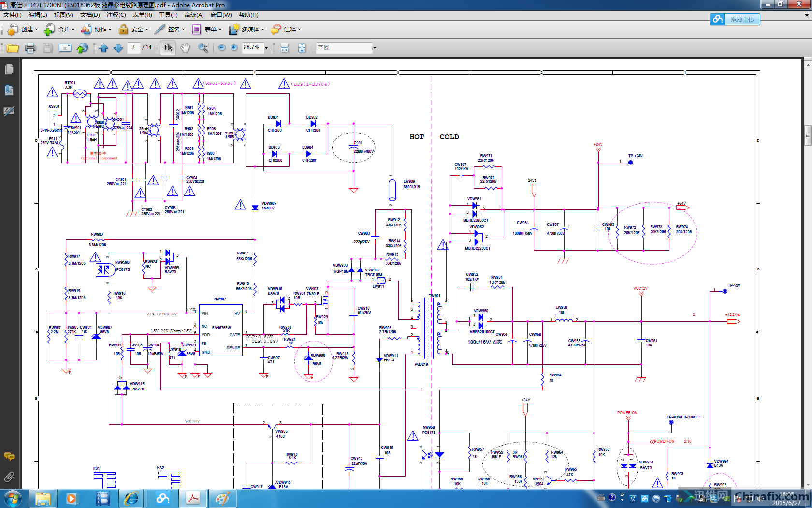Screen dimensions: 812x508
Task: Open the email attachment envelope icon
Action: (65, 48)
